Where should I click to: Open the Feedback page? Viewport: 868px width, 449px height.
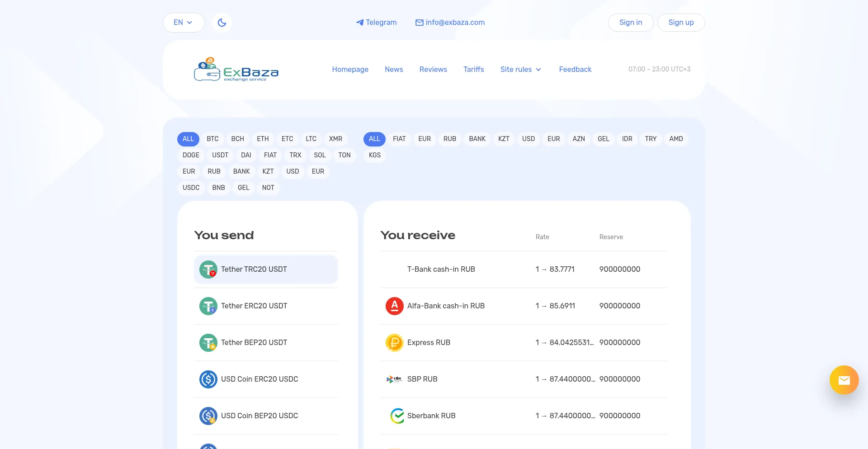tap(575, 69)
